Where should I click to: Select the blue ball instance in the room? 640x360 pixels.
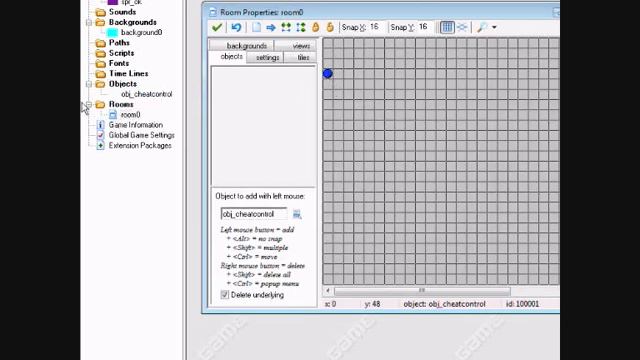click(328, 73)
